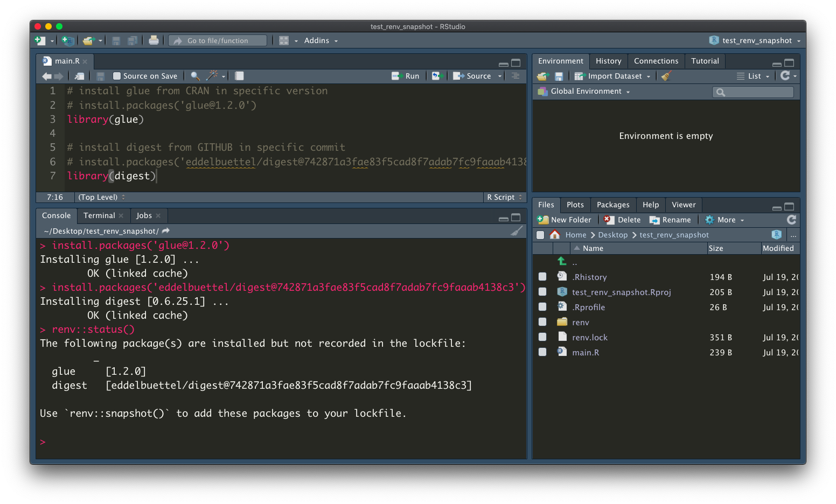Image resolution: width=836 pixels, height=504 pixels.
Task: Toggle document outline in the editor
Action: pos(515,76)
